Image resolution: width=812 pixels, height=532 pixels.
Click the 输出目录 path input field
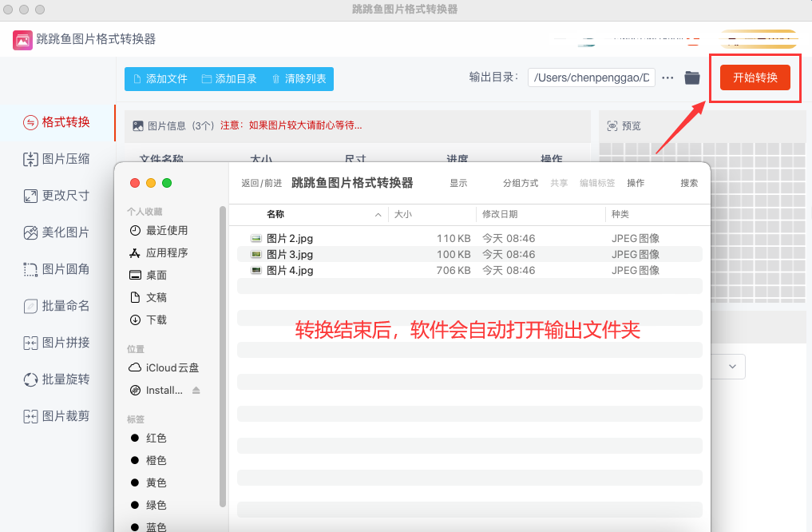592,77
